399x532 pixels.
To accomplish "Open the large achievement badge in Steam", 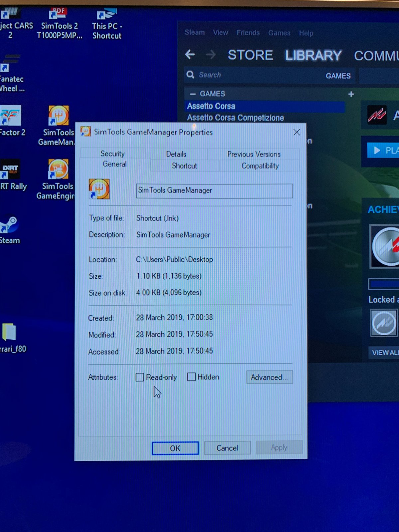I will 384,246.
